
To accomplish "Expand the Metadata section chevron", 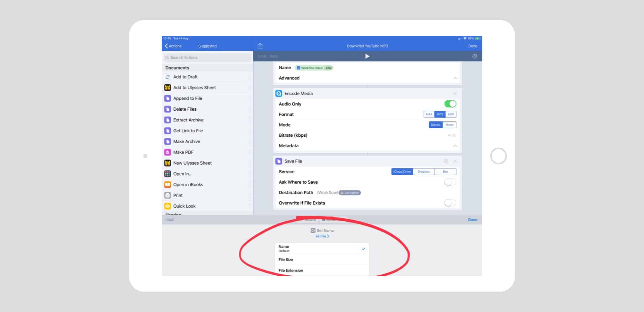I will pyautogui.click(x=455, y=146).
